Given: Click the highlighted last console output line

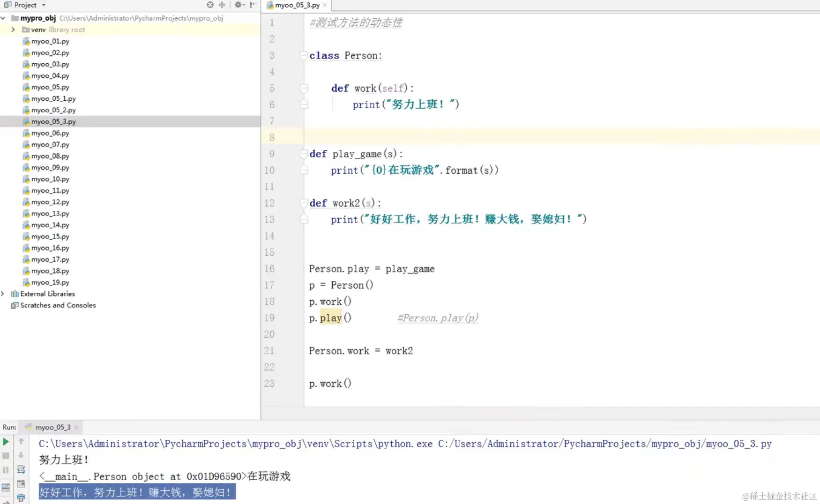Looking at the screenshot, I should click(x=137, y=492).
